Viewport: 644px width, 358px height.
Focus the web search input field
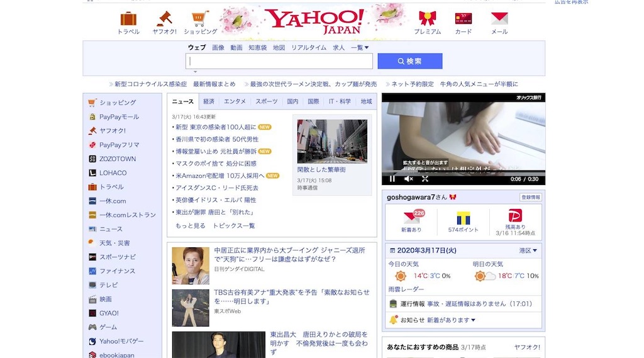tap(279, 61)
